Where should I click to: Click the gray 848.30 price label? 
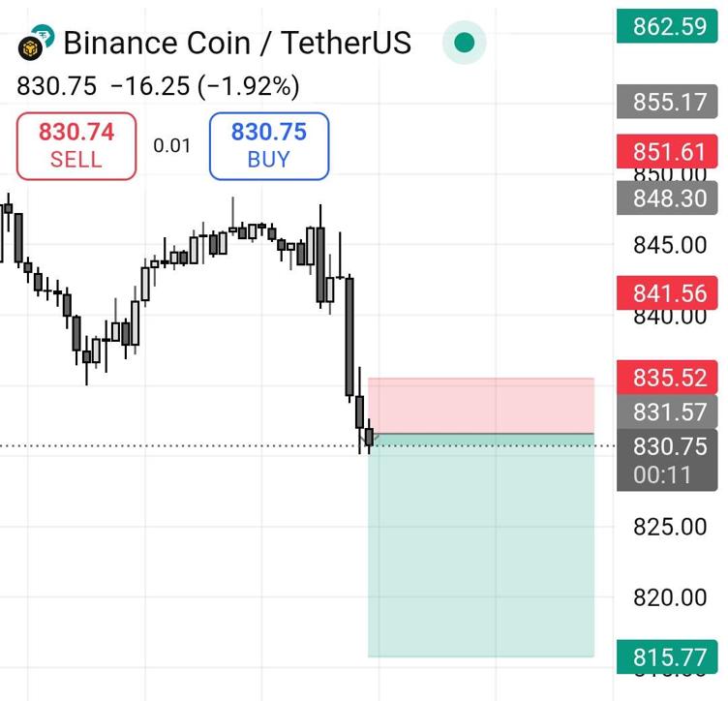click(669, 198)
